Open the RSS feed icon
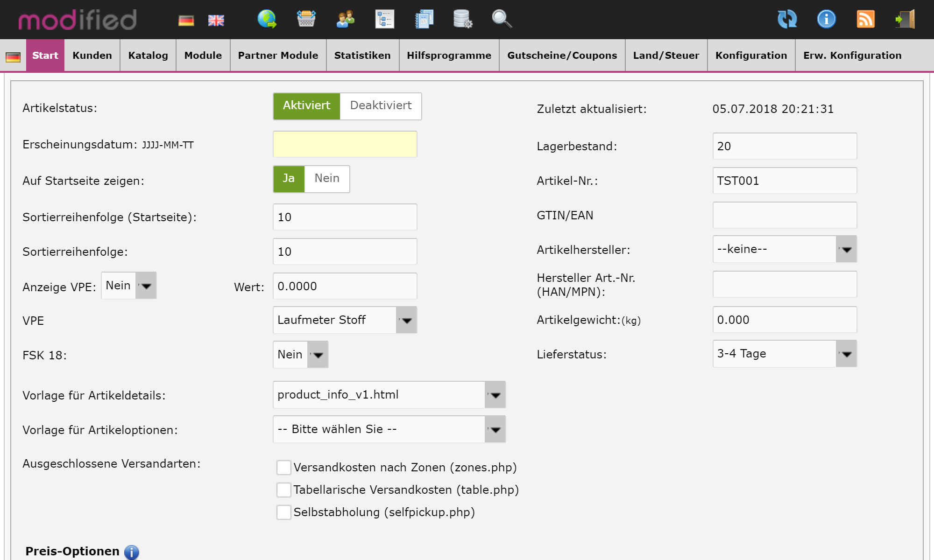934x560 pixels. pos(865,19)
